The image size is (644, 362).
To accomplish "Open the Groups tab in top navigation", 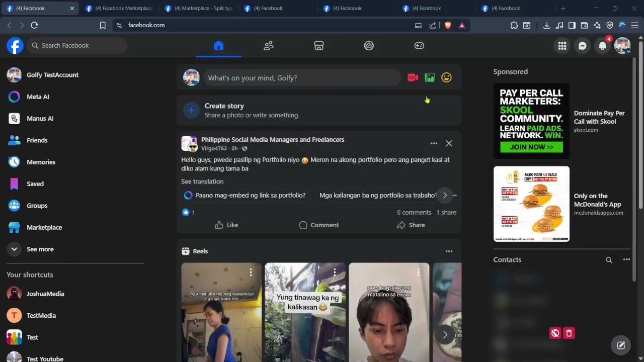I will [369, 46].
